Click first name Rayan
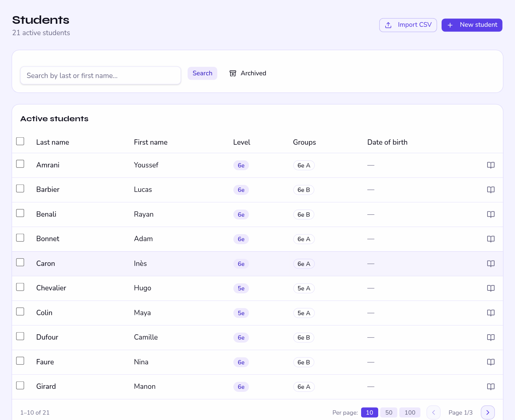This screenshot has height=420, width=515. [x=144, y=214]
